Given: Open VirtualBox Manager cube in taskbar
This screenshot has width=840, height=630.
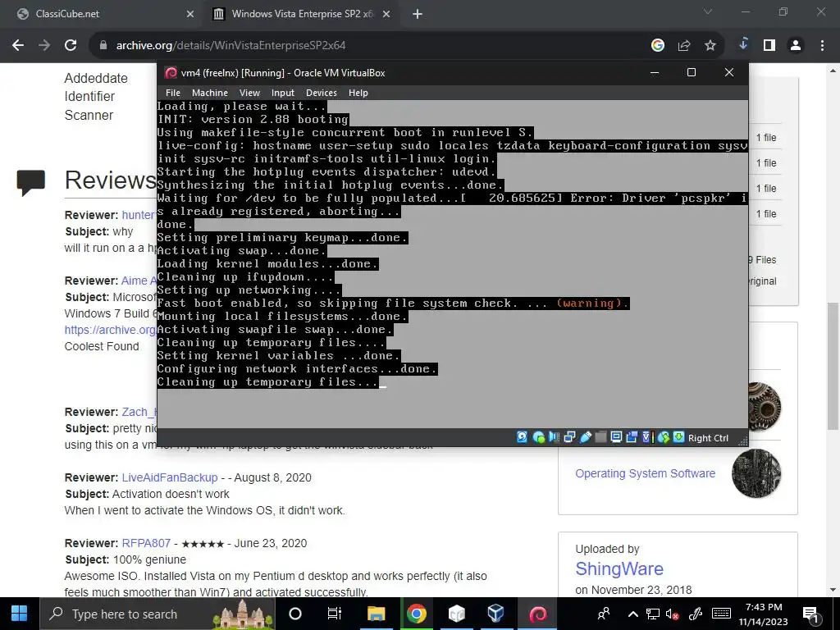Looking at the screenshot, I should 495,614.
